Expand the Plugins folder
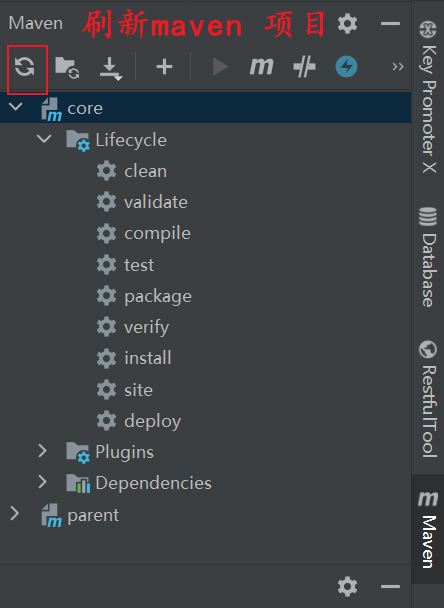The image size is (444, 608). pos(43,451)
